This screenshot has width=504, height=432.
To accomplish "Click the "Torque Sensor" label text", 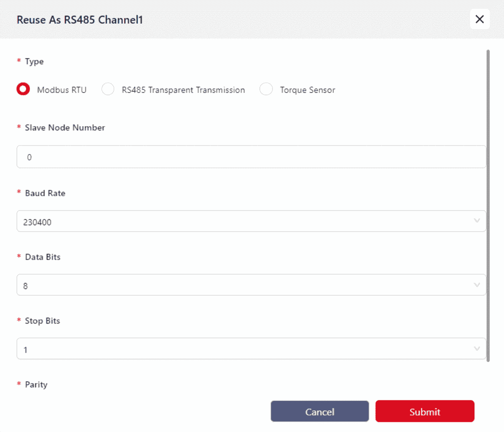I will click(307, 90).
